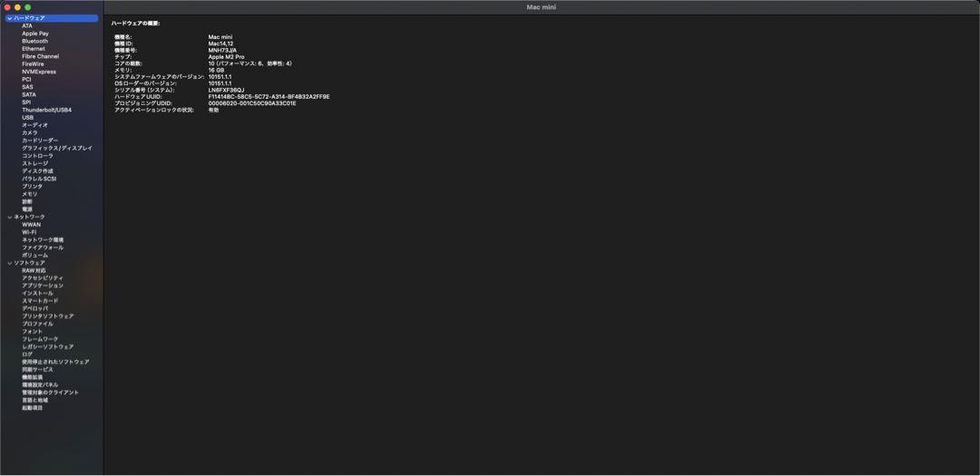The image size is (980, 476).
Task: Click the serial number LN6FXF36QJ
Action: point(226,90)
